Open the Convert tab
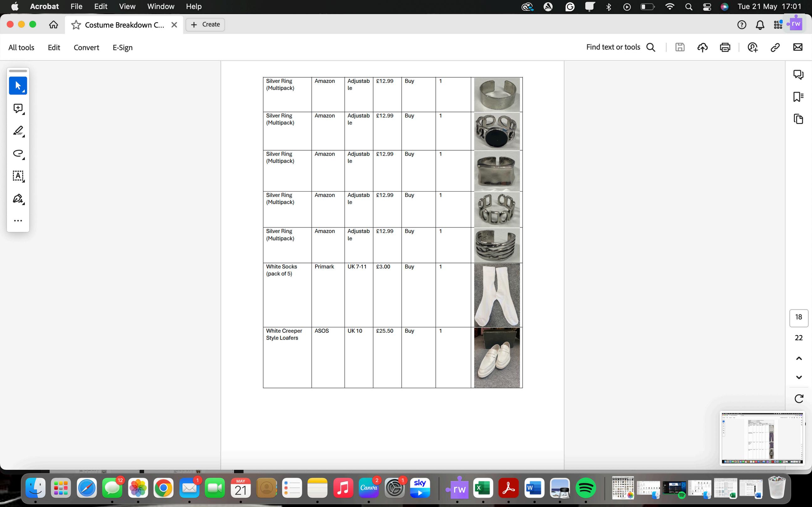Screen dimensions: 812x507 pos(86,48)
